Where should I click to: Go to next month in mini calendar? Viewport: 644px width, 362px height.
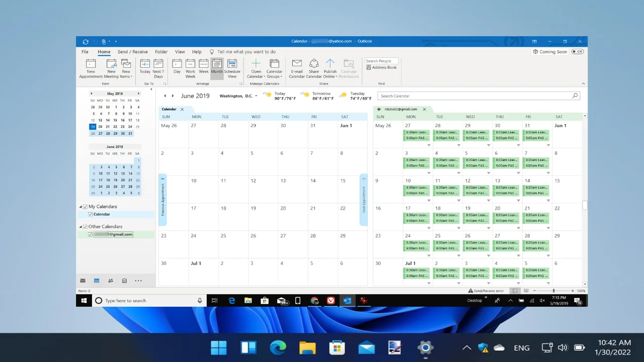point(138,94)
